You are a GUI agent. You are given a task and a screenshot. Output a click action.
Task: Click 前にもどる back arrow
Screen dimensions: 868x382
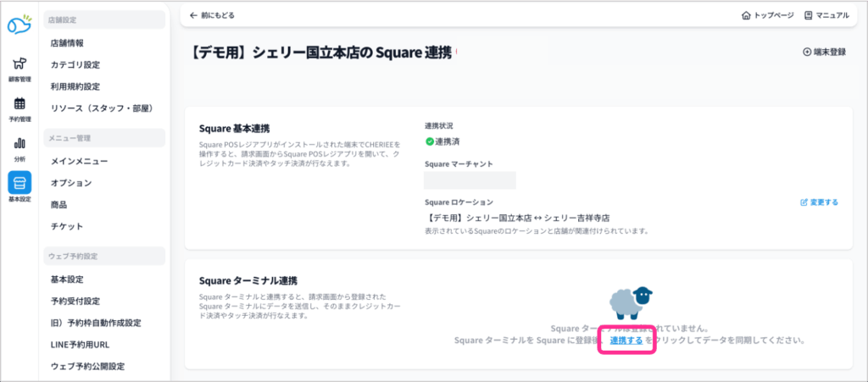tap(212, 15)
